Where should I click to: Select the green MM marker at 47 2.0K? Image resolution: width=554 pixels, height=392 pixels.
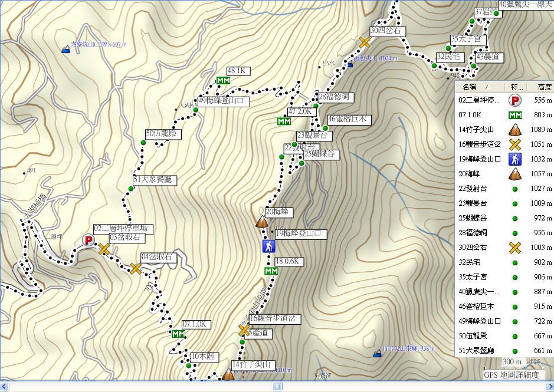pyautogui.click(x=284, y=121)
